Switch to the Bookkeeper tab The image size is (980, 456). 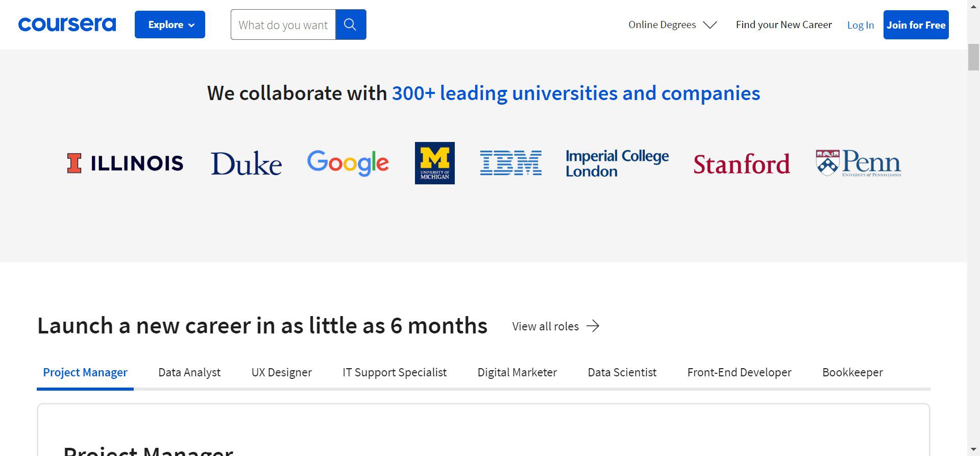(852, 372)
